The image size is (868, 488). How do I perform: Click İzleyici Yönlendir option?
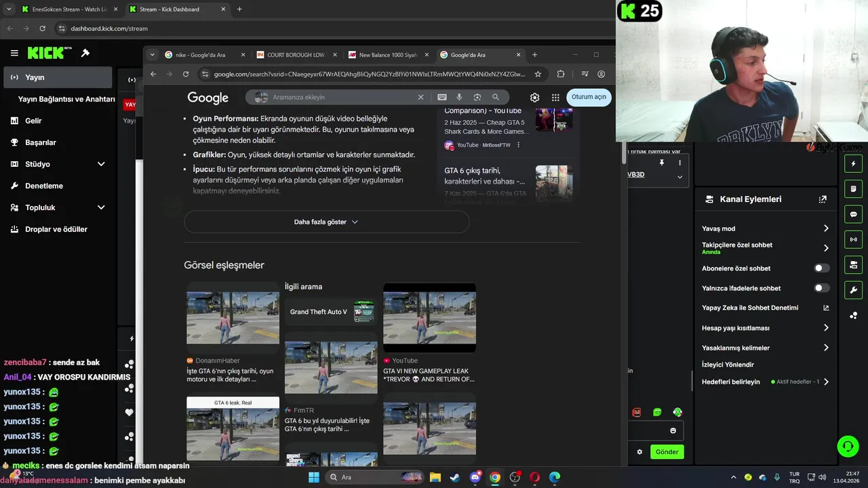[728, 365]
